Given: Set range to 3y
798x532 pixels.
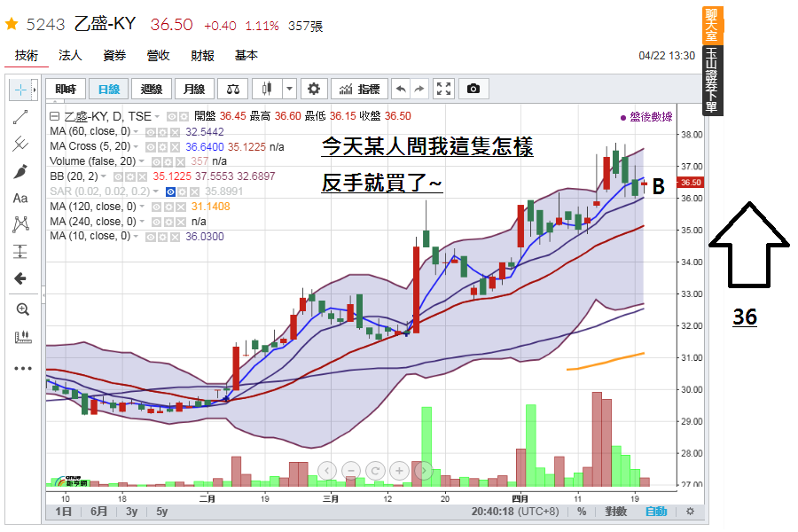Looking at the screenshot, I should (x=131, y=511).
